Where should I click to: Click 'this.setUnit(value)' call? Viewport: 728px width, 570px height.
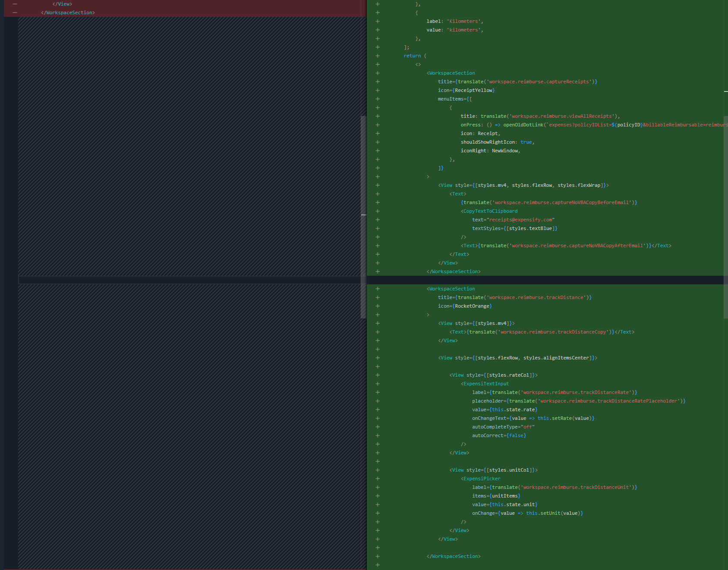553,513
